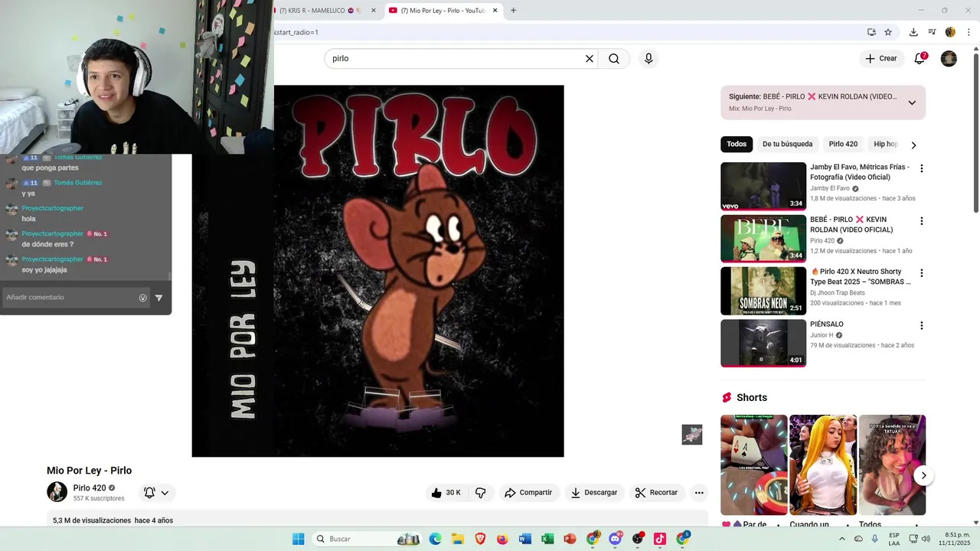The image size is (980, 551).
Task: Open the Chrome profile avatar
Action: pos(950,32)
